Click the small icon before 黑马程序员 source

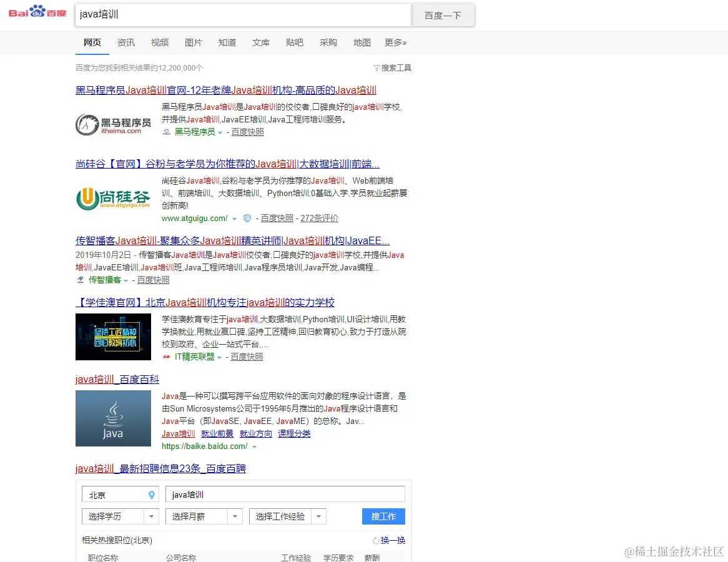point(166,132)
